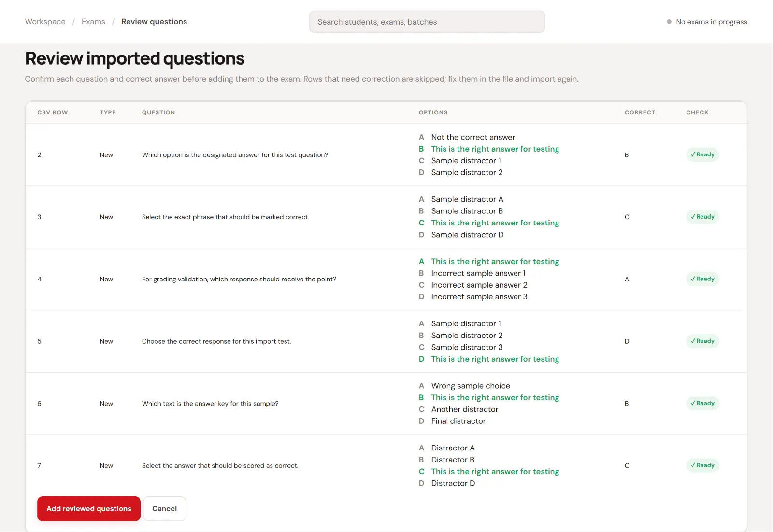Click the QUESTION column header
Image resolution: width=773 pixels, height=532 pixels.
158,112
